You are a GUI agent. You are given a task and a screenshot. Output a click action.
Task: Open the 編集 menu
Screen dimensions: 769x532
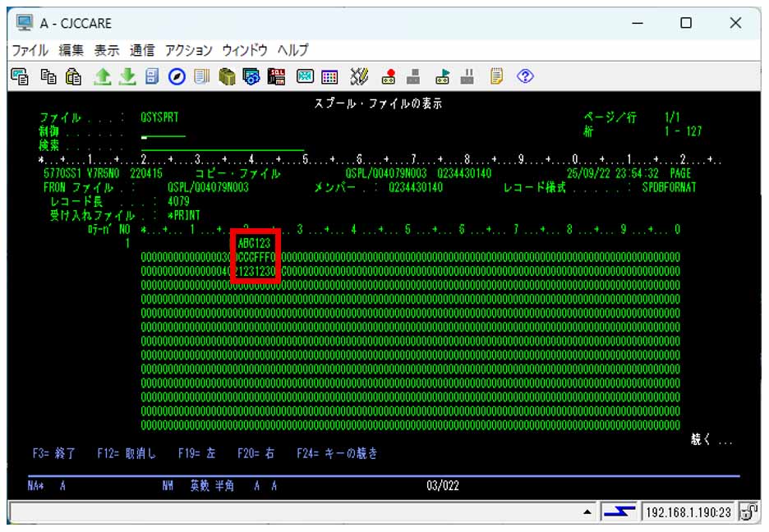pyautogui.click(x=71, y=49)
